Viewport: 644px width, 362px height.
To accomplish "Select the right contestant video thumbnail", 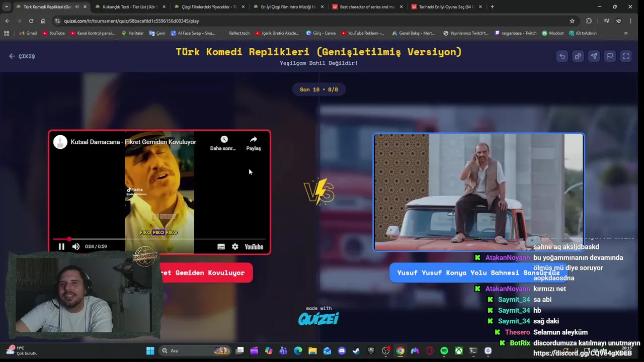I will [x=478, y=192].
